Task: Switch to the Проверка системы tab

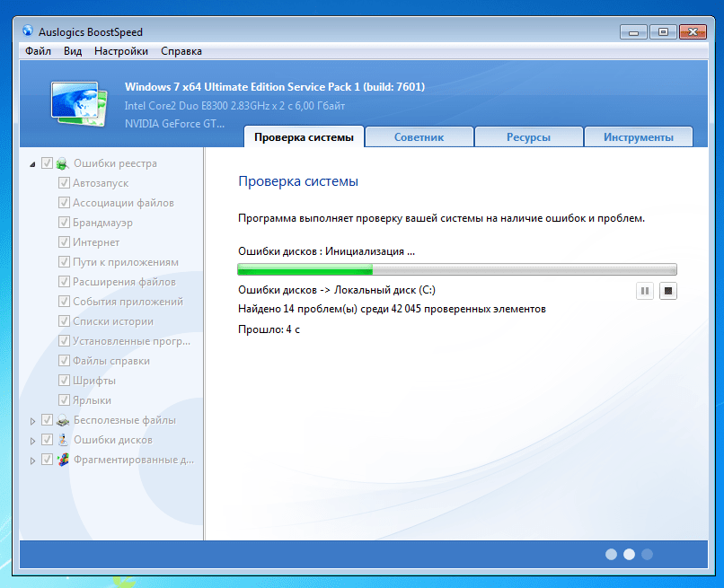Action: coord(304,137)
